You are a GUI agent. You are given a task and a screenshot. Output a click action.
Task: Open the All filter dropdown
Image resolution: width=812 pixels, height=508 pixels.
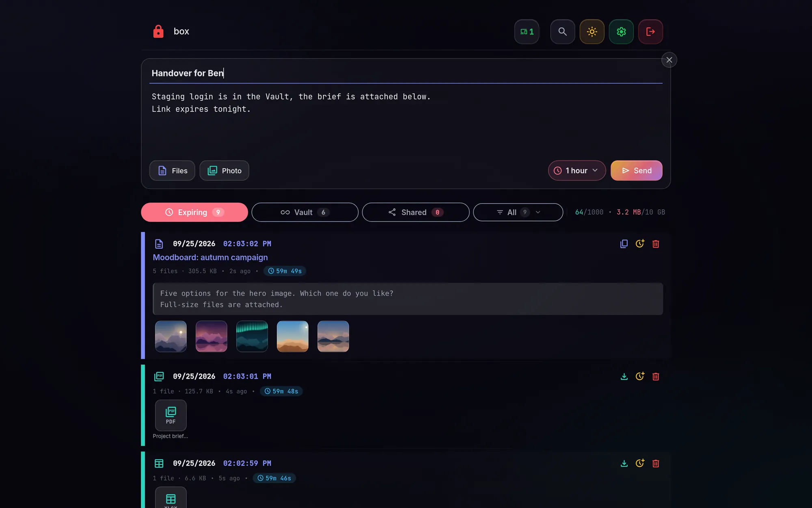[518, 212]
